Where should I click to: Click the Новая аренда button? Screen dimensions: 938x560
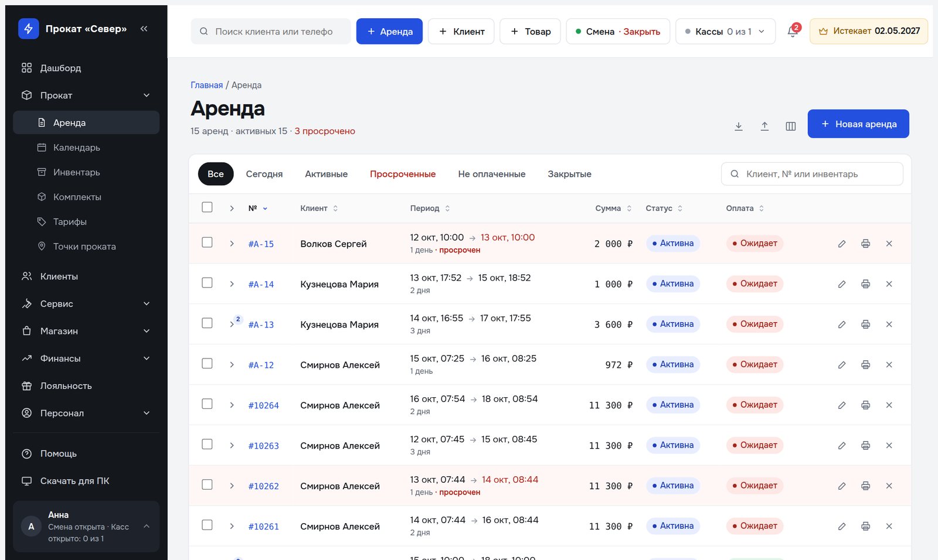858,124
